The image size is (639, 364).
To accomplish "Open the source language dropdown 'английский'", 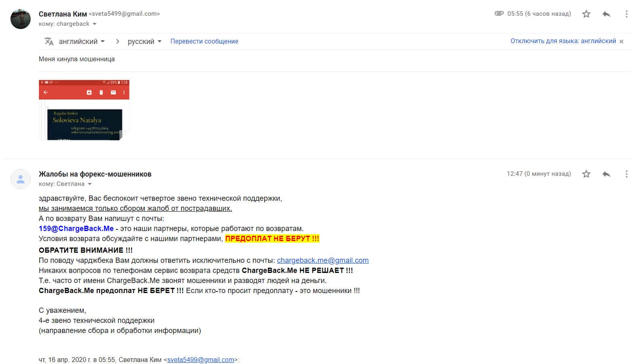I will [x=82, y=42].
